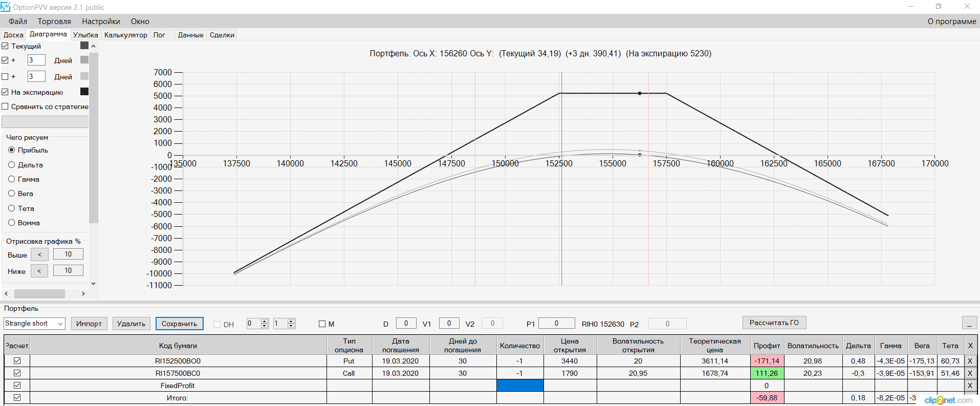Enable the second plus Дней line checkbox

[x=5, y=77]
